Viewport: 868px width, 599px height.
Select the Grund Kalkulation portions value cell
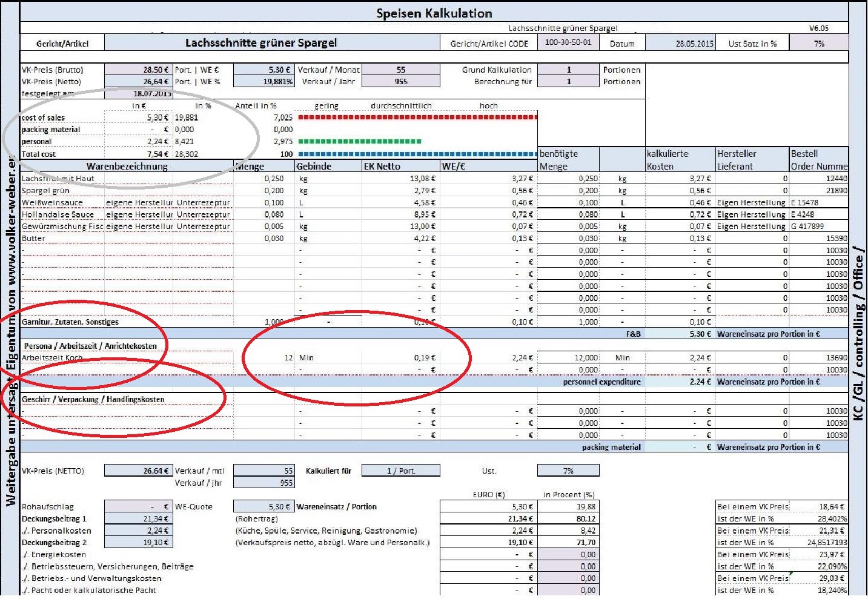pos(568,70)
